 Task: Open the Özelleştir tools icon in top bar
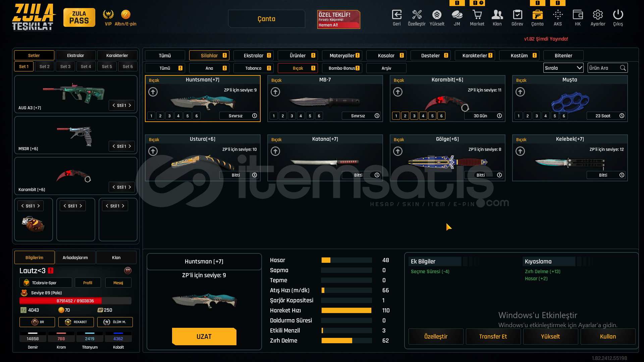[x=417, y=15]
